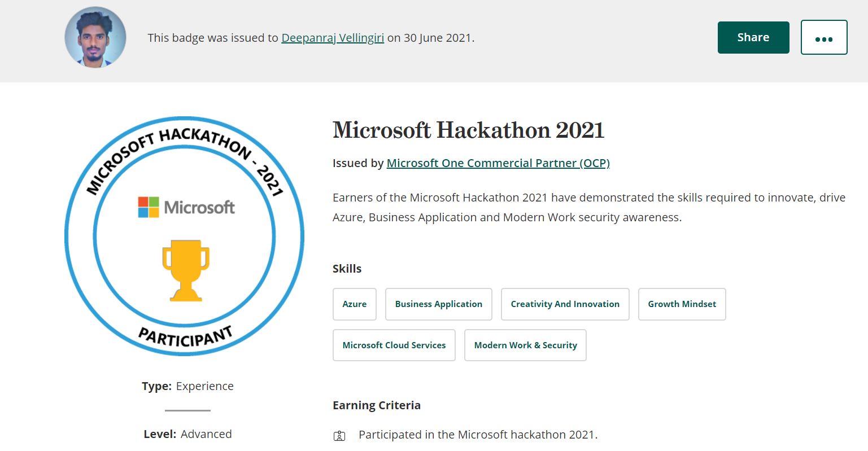Click the earning criteria ID card icon
868x451 pixels.
pos(339,436)
